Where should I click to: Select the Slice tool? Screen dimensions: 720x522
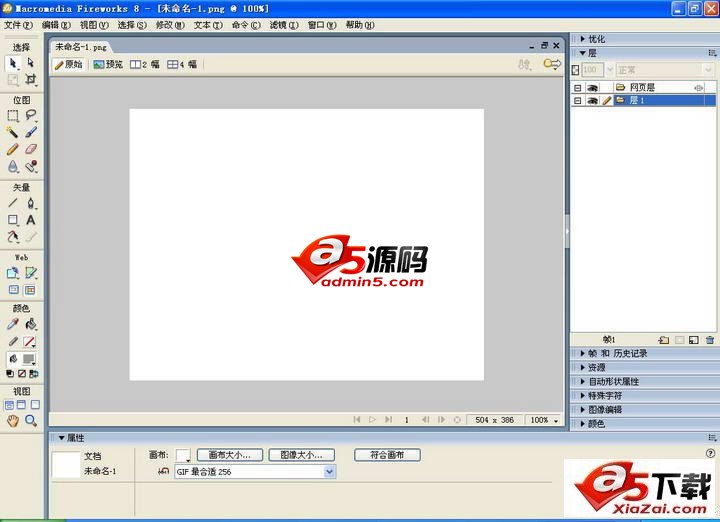31,273
